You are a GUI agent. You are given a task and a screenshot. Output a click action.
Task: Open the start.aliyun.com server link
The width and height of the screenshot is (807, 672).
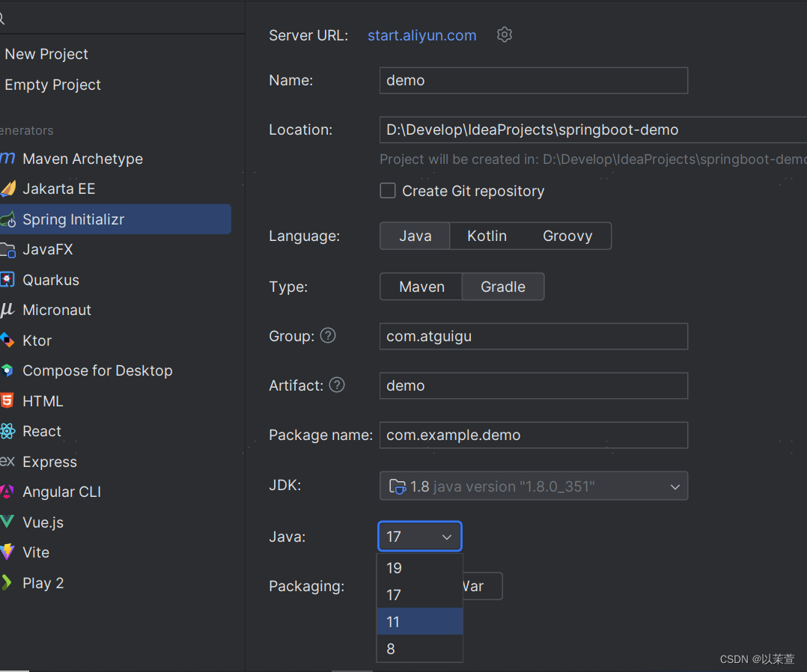[x=421, y=34]
